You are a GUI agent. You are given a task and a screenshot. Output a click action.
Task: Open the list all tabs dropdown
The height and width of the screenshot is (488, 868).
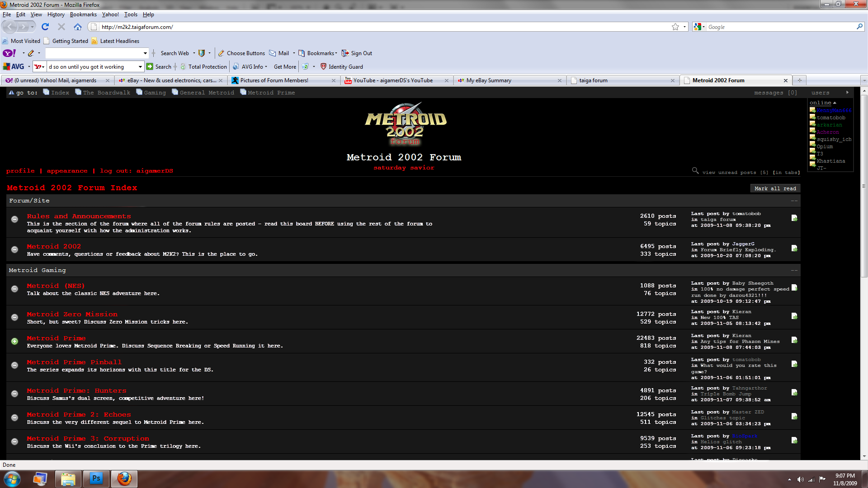pos(864,80)
